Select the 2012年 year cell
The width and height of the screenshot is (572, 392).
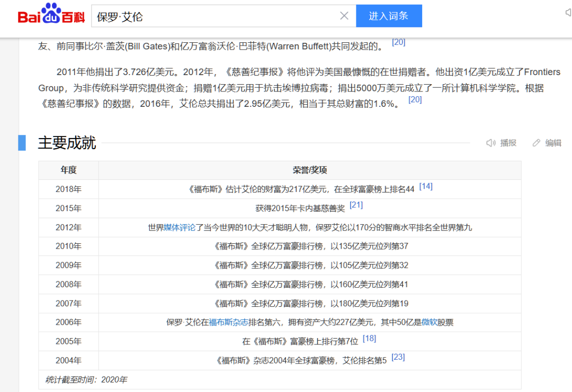[68, 227]
